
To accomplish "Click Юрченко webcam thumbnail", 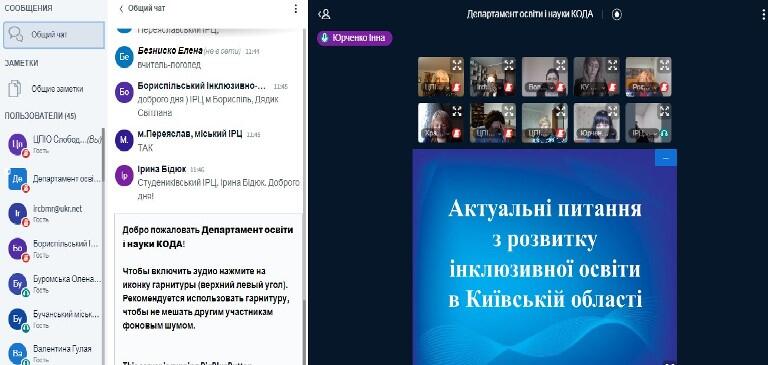I will [x=596, y=122].
